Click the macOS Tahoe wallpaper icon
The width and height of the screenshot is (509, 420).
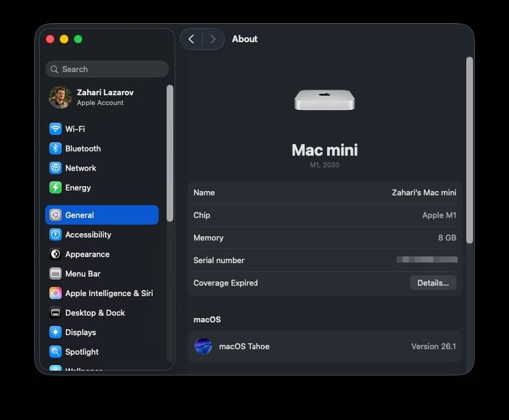click(x=203, y=346)
